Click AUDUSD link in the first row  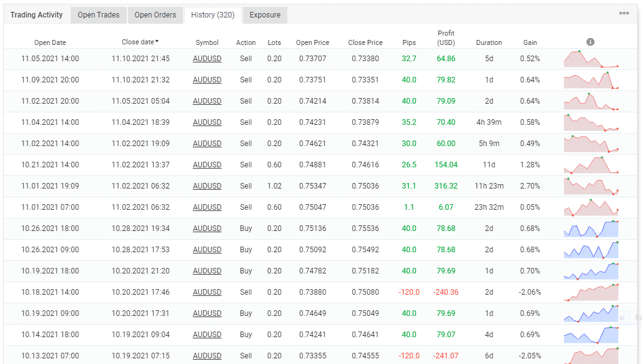pyautogui.click(x=207, y=59)
